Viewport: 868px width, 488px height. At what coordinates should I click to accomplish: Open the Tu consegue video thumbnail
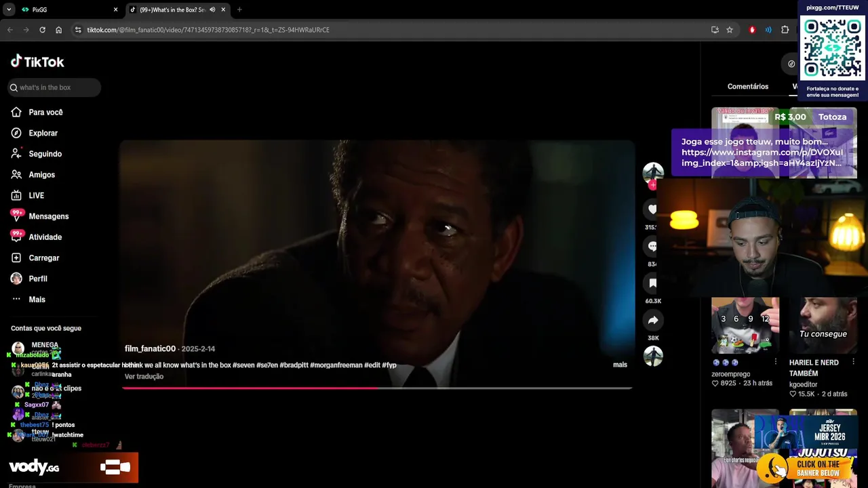pos(823,325)
